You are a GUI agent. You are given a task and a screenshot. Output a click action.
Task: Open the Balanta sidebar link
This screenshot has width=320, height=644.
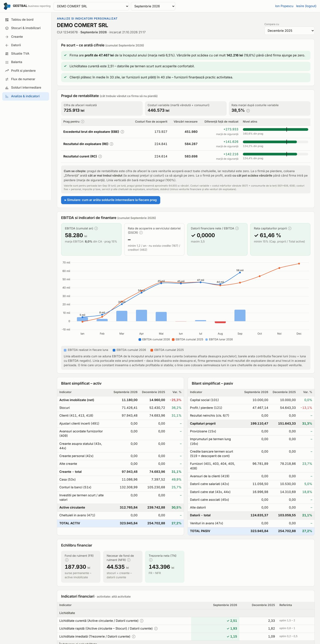click(x=26, y=62)
